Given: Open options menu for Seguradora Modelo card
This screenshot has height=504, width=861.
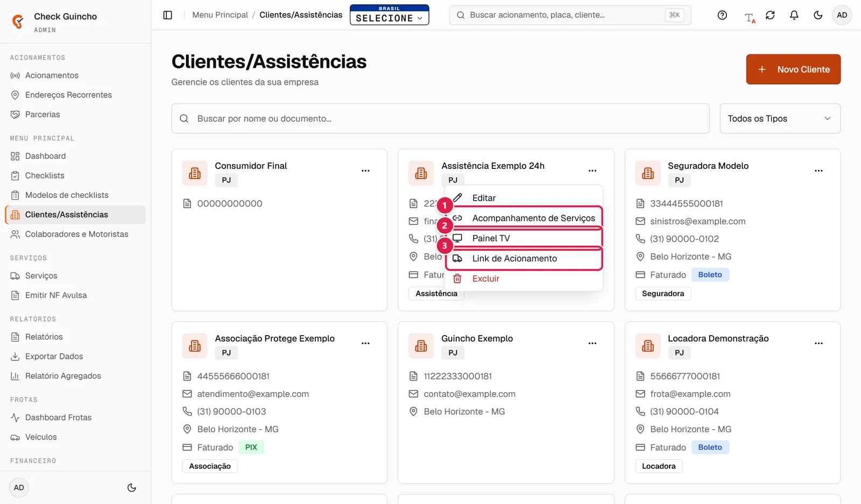Looking at the screenshot, I should [818, 171].
